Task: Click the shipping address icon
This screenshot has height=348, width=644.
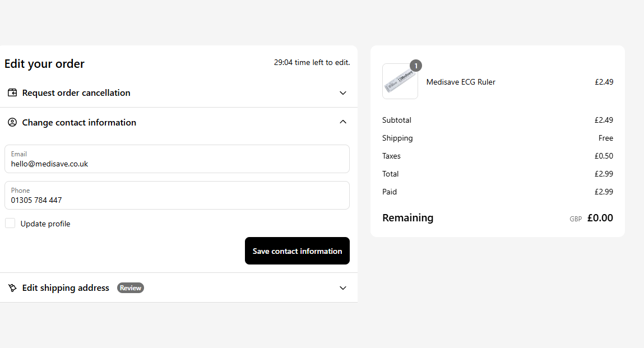Action: 12,288
